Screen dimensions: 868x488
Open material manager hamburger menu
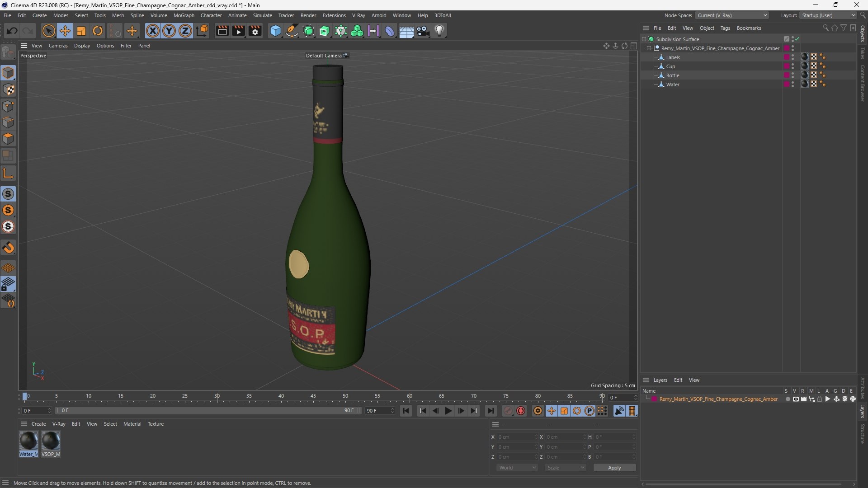pos(24,424)
